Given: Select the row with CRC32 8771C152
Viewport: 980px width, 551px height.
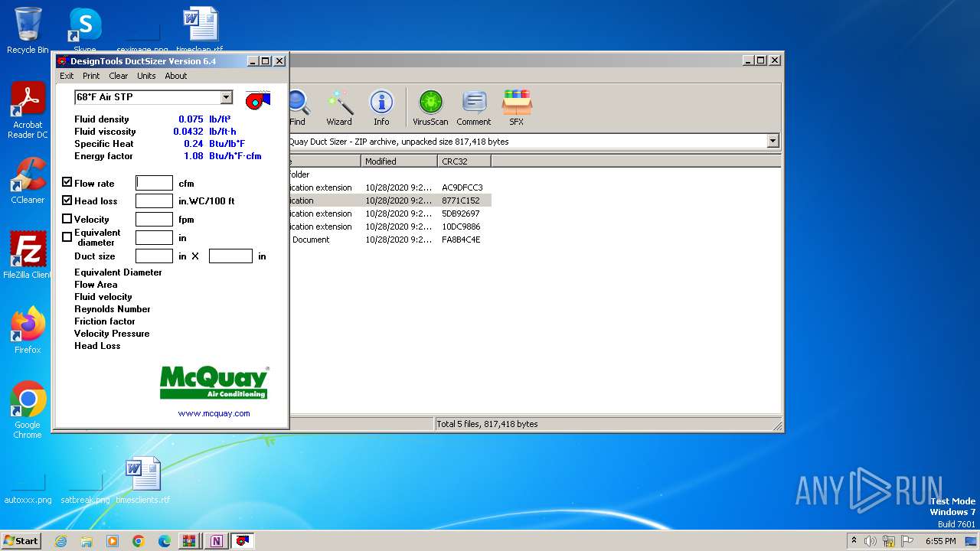Looking at the screenshot, I should point(390,201).
